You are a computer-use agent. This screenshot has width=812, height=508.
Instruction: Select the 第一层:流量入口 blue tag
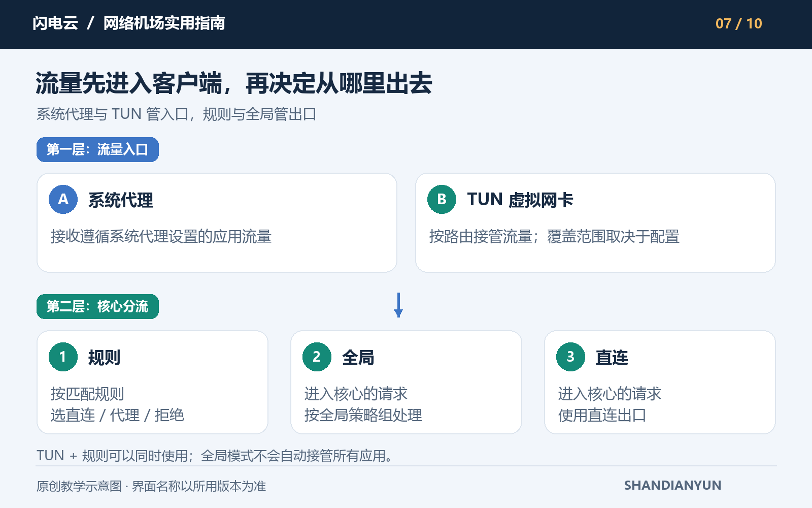click(x=97, y=150)
